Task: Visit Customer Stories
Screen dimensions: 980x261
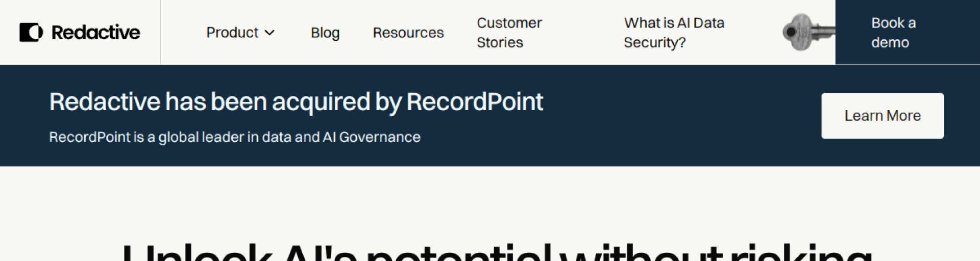Action: pos(509,33)
